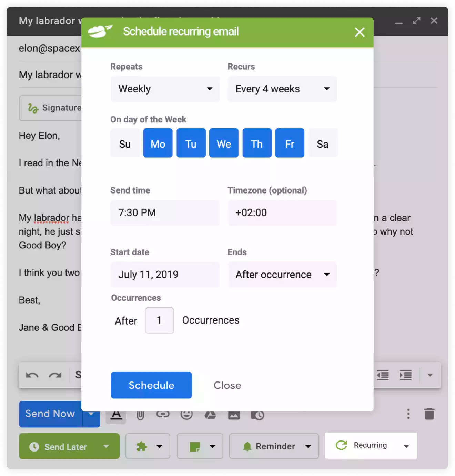Click the Close text button
Screen dimensions: 455x476
[x=227, y=385]
